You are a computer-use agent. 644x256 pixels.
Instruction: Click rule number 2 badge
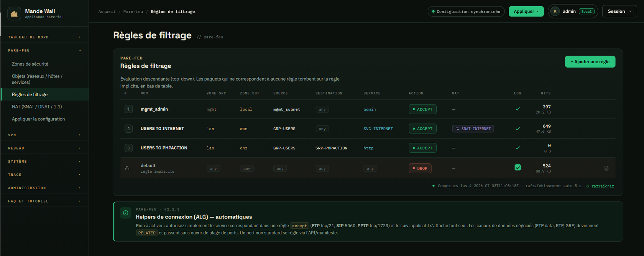pyautogui.click(x=128, y=129)
